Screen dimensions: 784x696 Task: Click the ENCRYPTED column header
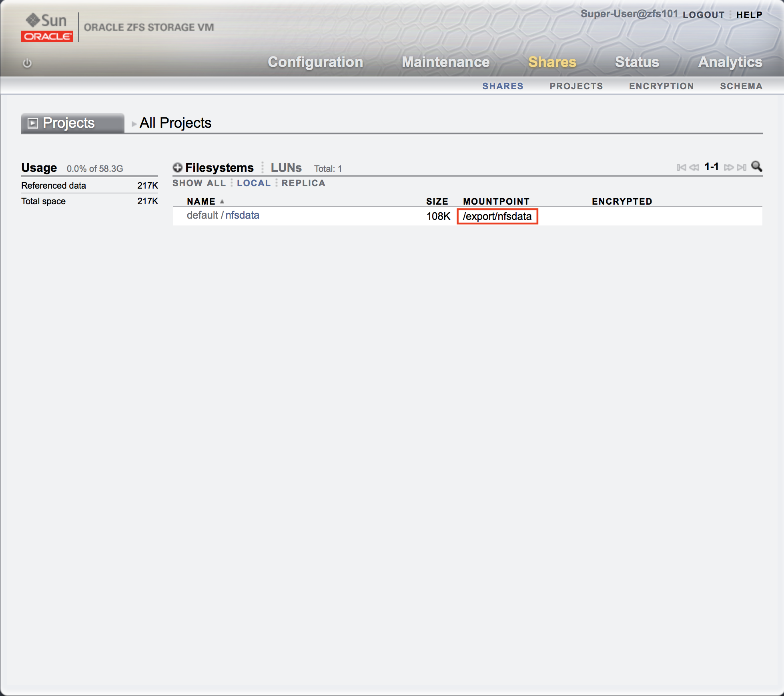622,201
